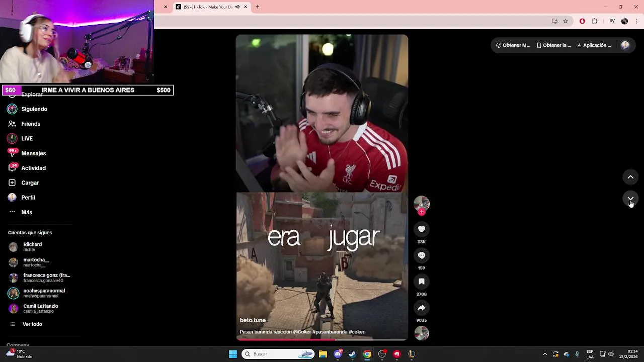Click the Aplicación download button
Screen dimensions: 644x362
(x=594, y=45)
